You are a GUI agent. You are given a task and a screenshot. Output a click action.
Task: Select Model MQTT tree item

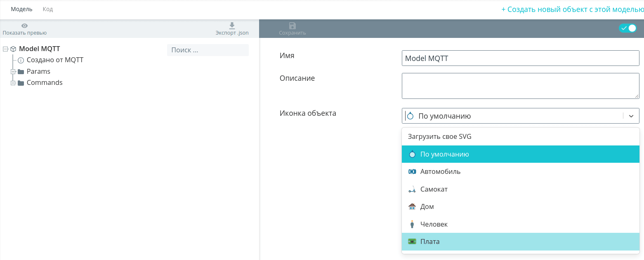point(40,49)
